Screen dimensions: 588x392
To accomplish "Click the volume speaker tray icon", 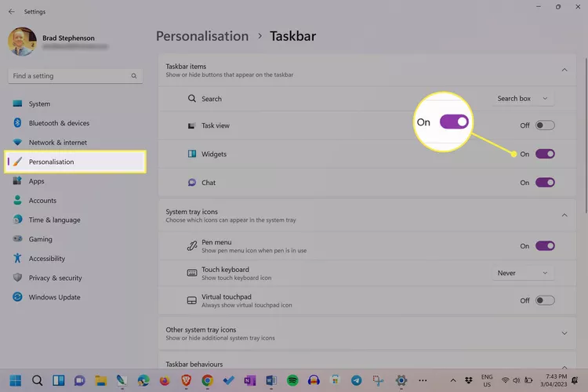I will coord(517,380).
